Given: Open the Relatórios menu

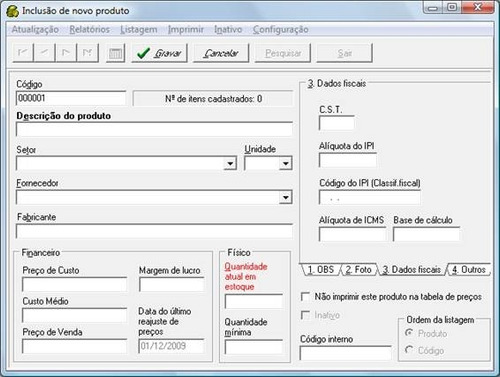Looking at the screenshot, I should tap(89, 29).
